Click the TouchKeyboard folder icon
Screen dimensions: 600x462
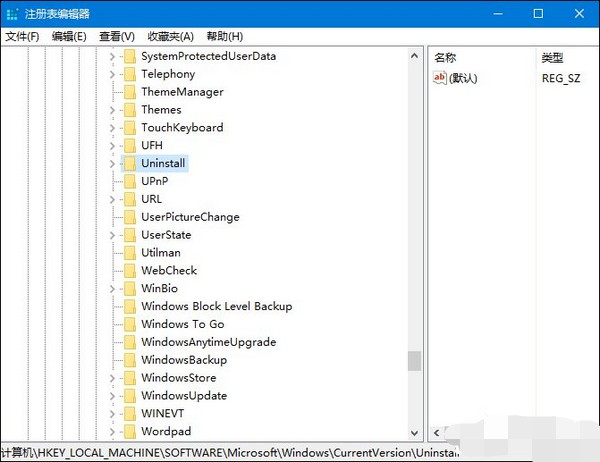point(130,128)
